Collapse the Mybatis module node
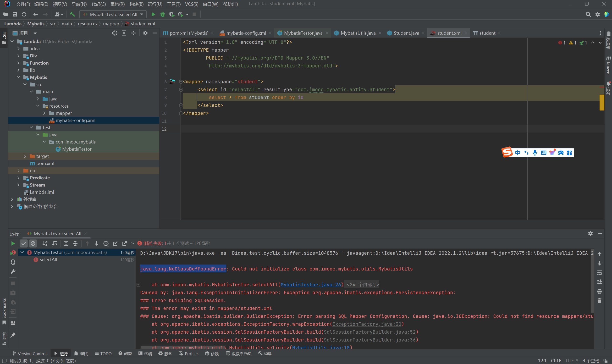This screenshot has height=364, width=612. (x=18, y=77)
